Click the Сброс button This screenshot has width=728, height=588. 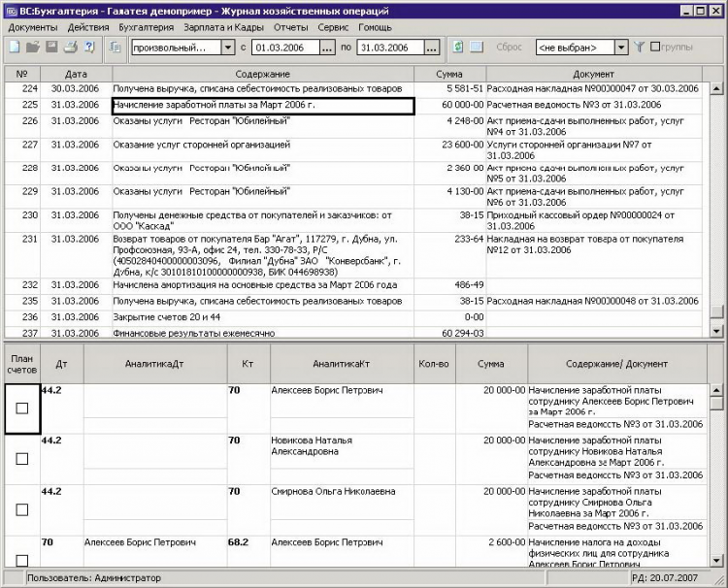[509, 48]
